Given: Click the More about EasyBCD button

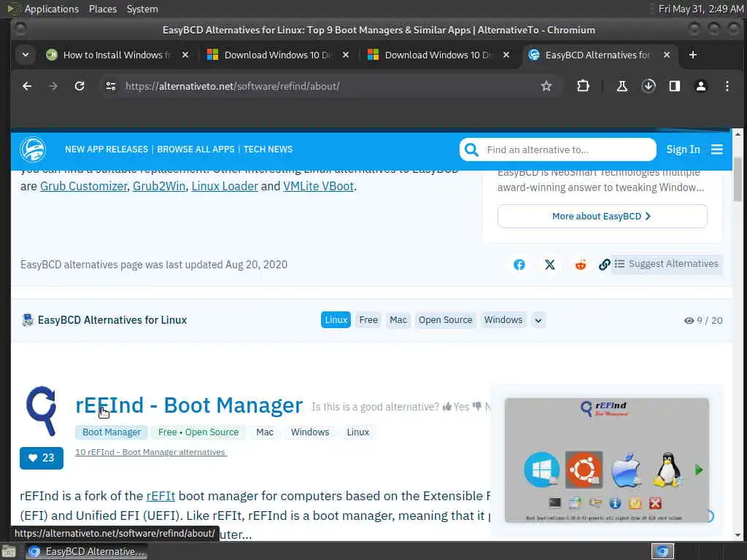Looking at the screenshot, I should point(602,216).
